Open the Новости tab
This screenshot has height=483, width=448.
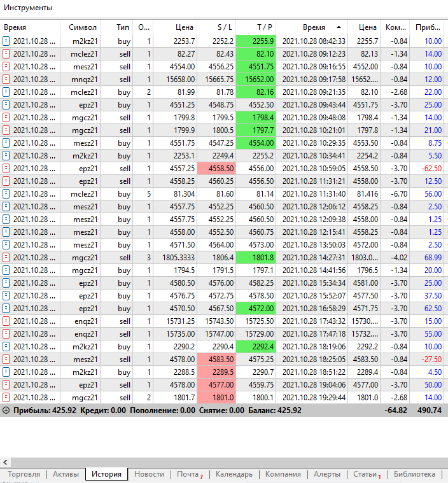pyautogui.click(x=149, y=474)
